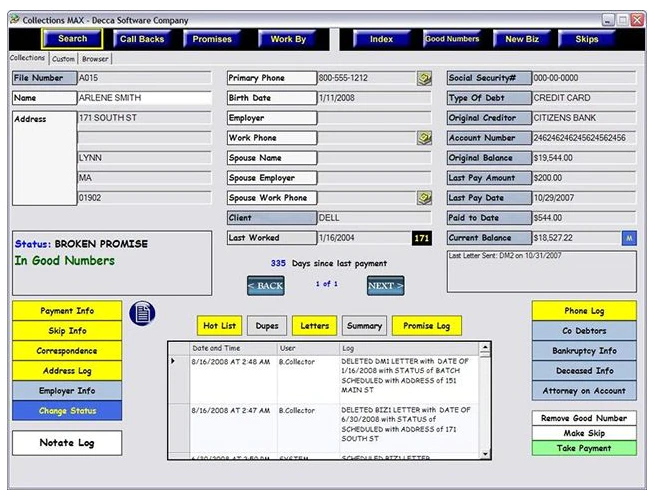Go to next record with NEXT button

(x=386, y=286)
